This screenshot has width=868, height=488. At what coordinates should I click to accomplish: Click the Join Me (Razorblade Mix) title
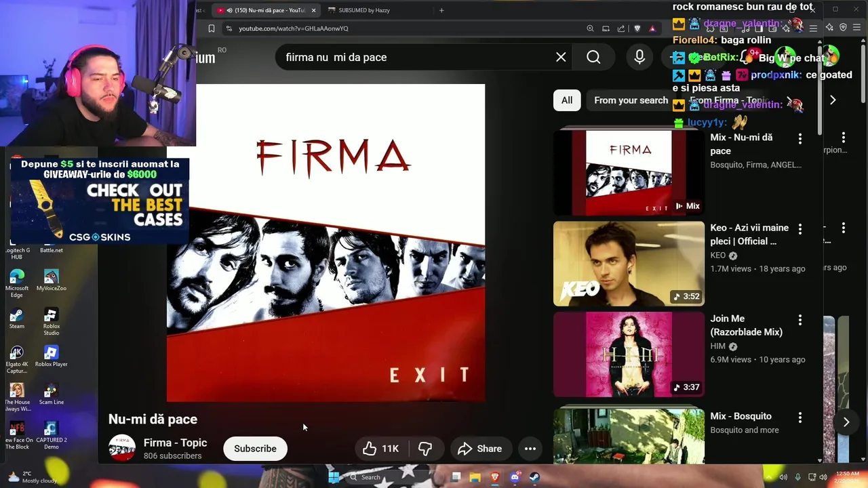pyautogui.click(x=746, y=325)
